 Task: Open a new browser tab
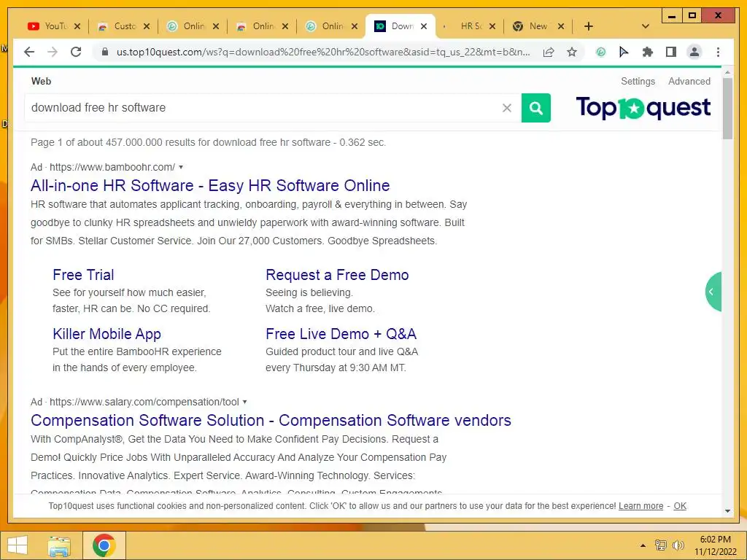coord(589,26)
